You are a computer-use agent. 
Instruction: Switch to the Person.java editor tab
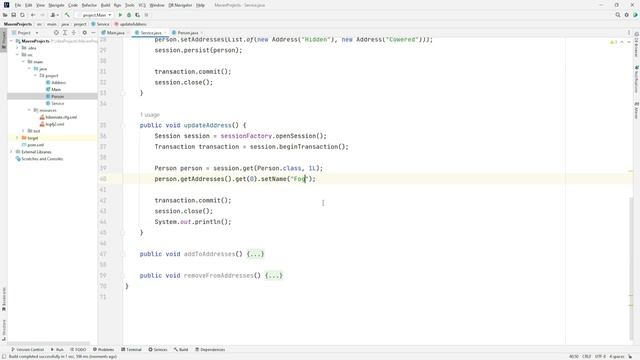click(187, 33)
